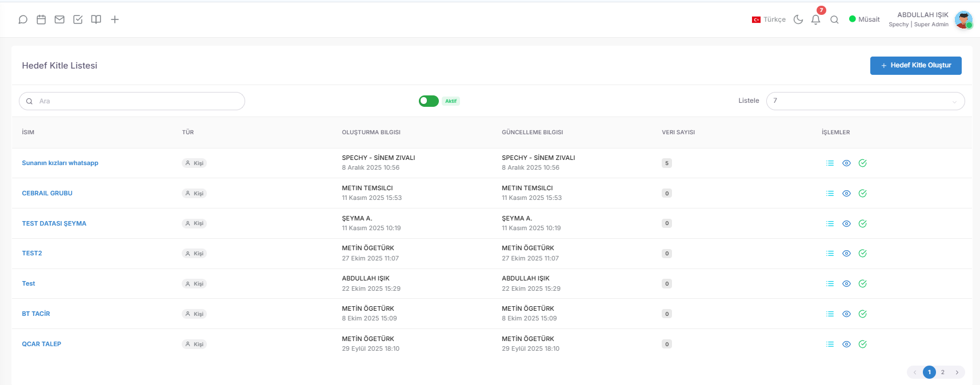Open the tasks checkmark-square icon
Screen dimensions: 980x385
(x=78, y=19)
